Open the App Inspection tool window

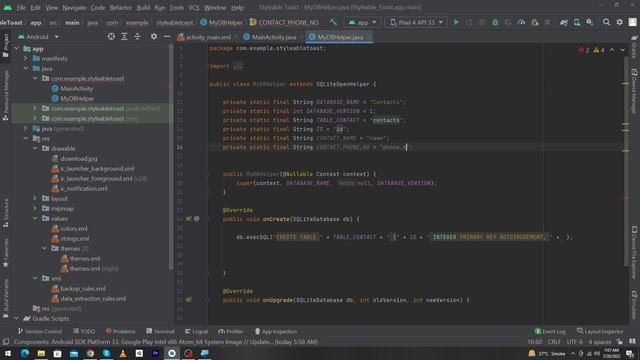click(x=276, y=331)
